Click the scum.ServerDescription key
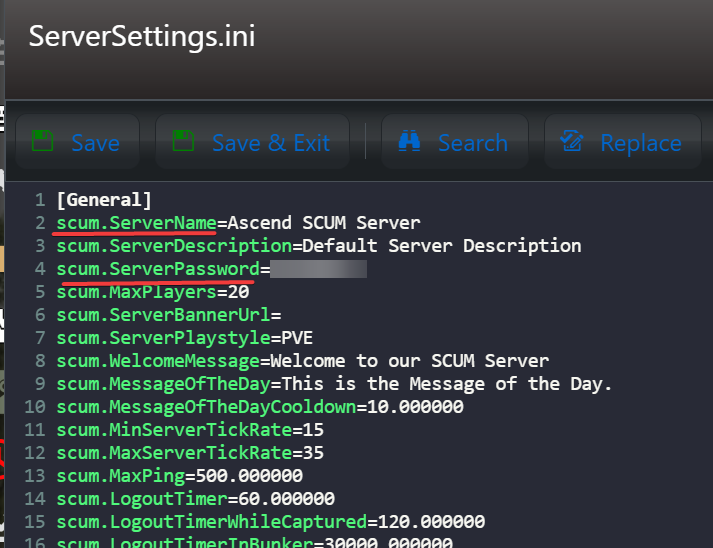Screen dimensions: 713x548 coord(174,246)
